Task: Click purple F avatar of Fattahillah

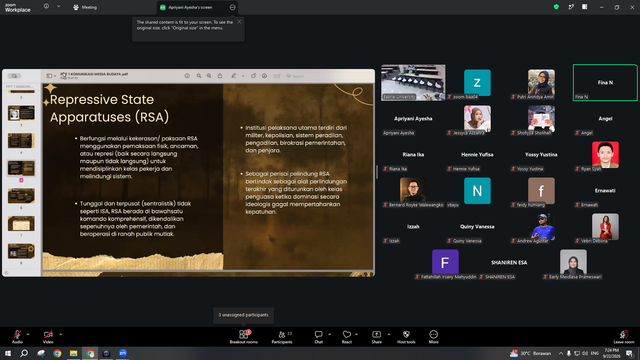Action: (x=445, y=262)
